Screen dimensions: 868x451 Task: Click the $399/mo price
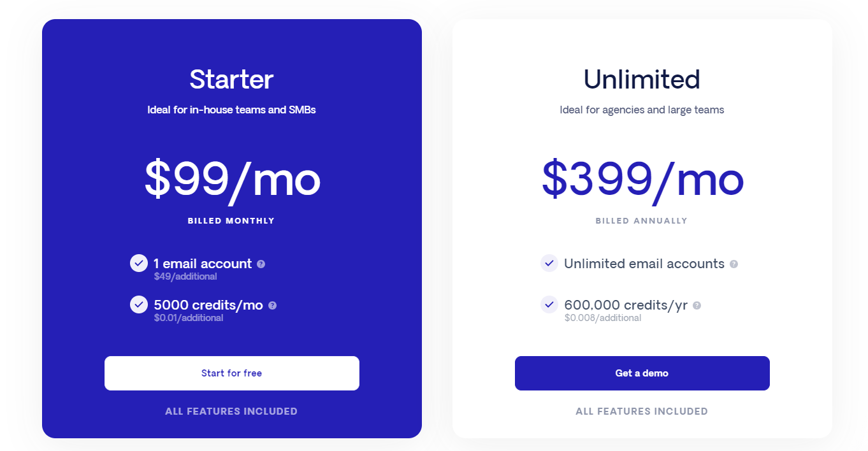coord(642,179)
